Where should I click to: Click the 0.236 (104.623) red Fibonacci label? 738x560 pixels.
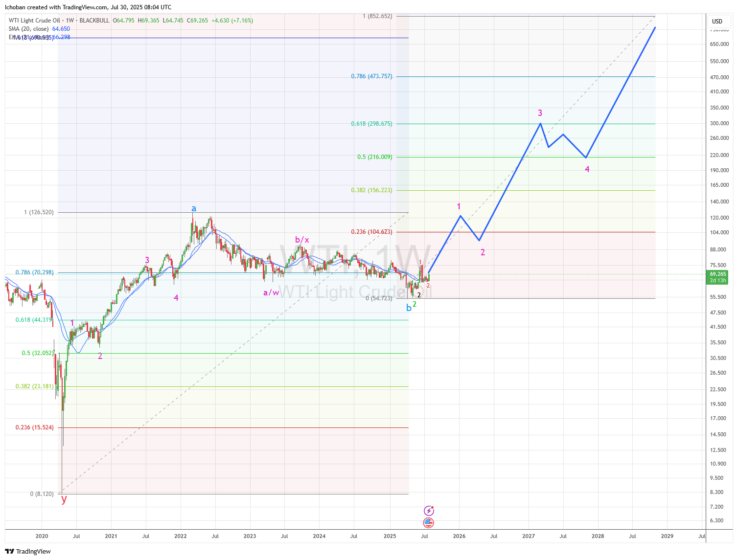[x=371, y=232]
